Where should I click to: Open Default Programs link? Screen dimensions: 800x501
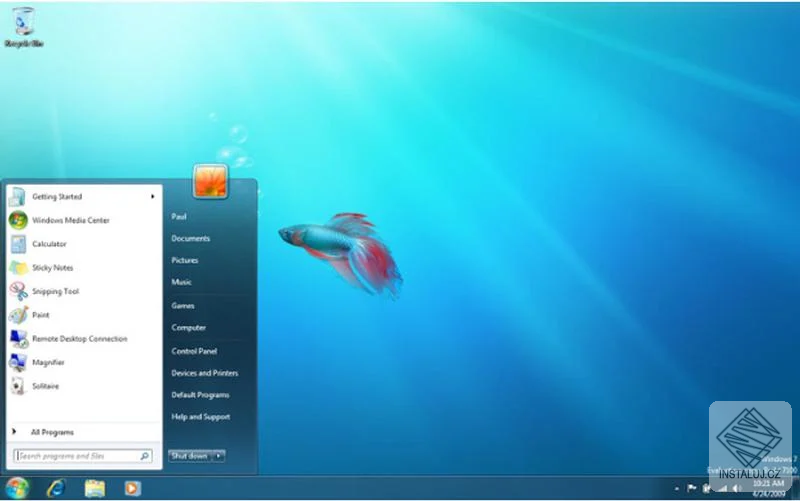coord(200,395)
